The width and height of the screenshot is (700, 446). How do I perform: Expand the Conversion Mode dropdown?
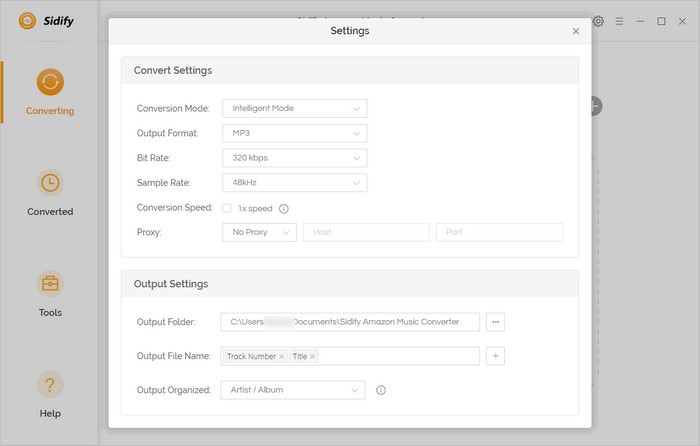(x=294, y=108)
